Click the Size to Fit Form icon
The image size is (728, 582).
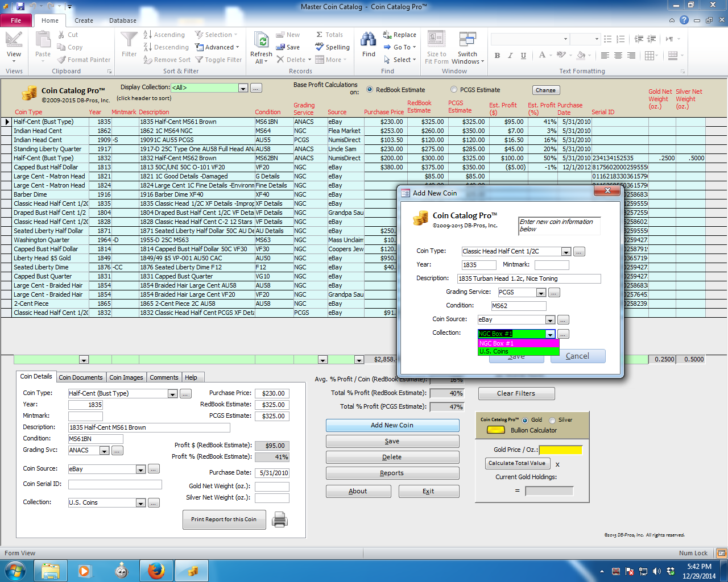[436, 40]
